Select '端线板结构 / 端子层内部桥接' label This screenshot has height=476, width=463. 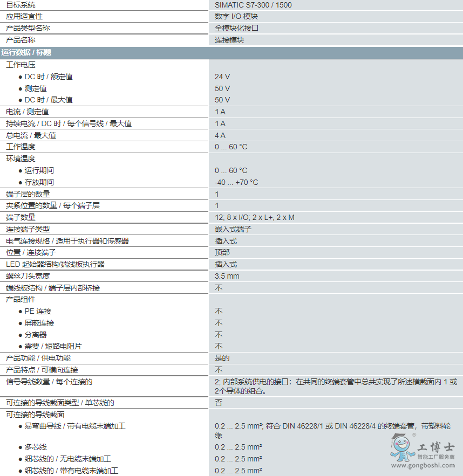[53, 288]
